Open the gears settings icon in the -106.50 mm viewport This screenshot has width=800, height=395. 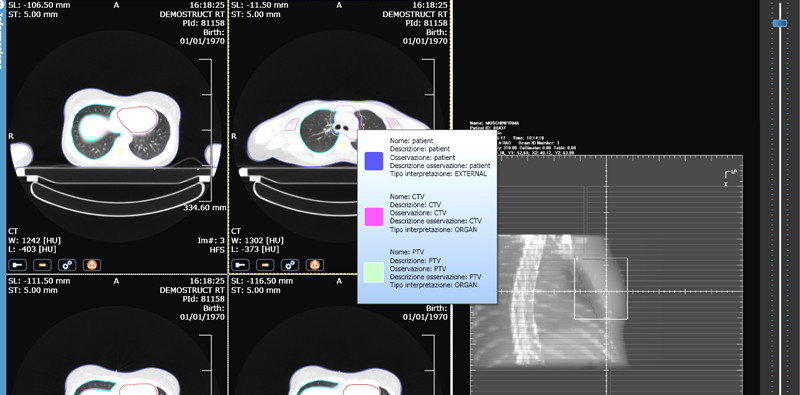pyautogui.click(x=67, y=265)
